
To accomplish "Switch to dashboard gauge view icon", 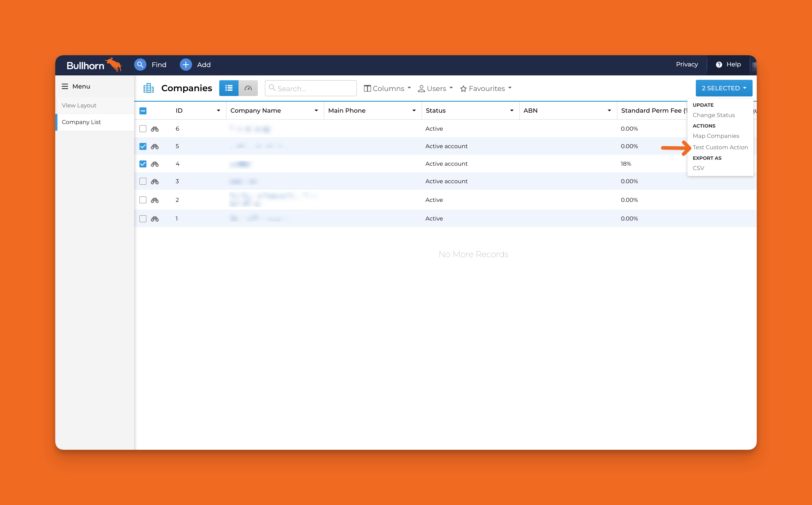I will coord(248,88).
